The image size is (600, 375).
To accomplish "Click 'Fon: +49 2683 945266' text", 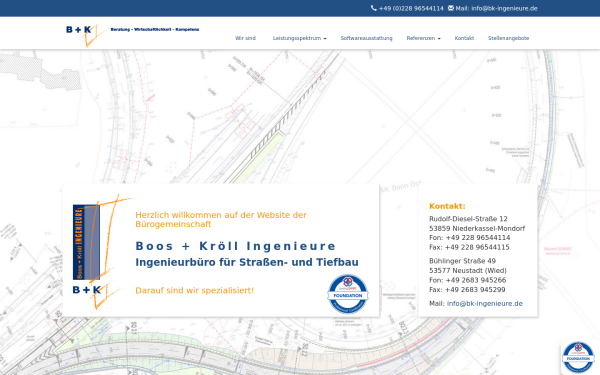I will 467,280.
